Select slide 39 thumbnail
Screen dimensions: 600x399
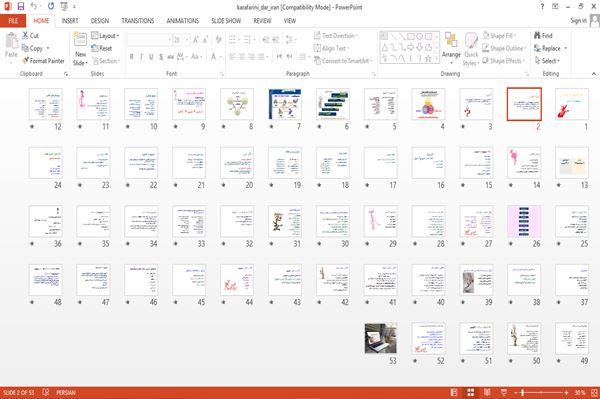point(476,280)
